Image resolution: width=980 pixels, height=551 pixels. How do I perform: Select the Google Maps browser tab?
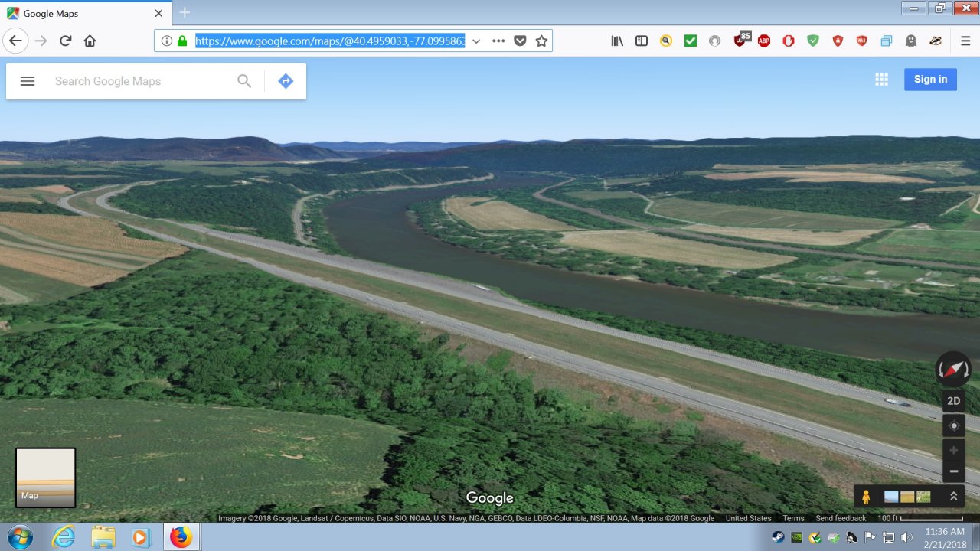coord(84,13)
